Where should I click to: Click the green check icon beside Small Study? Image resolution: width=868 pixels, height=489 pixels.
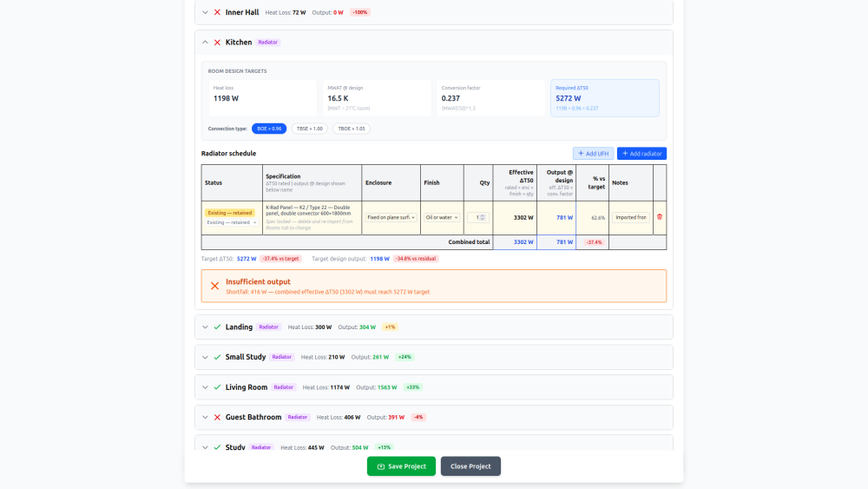coord(217,357)
